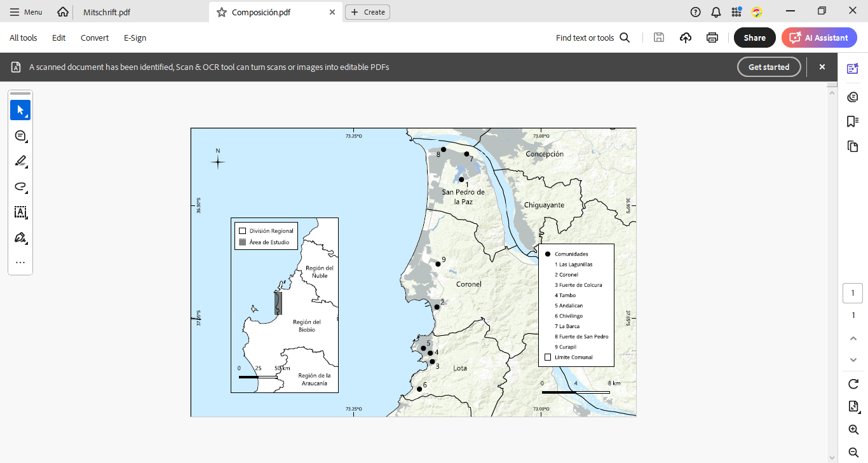
Task: Save the PDF using the save icon
Action: pyautogui.click(x=659, y=38)
